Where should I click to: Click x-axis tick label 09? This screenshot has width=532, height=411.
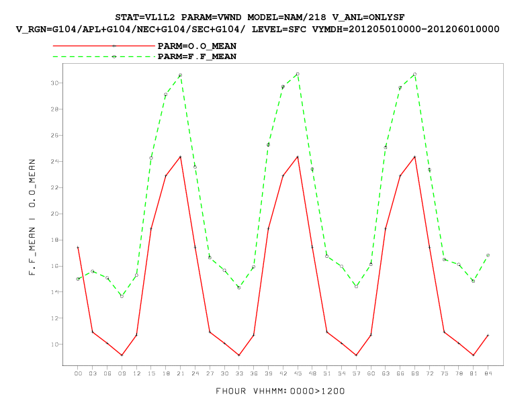(122, 373)
